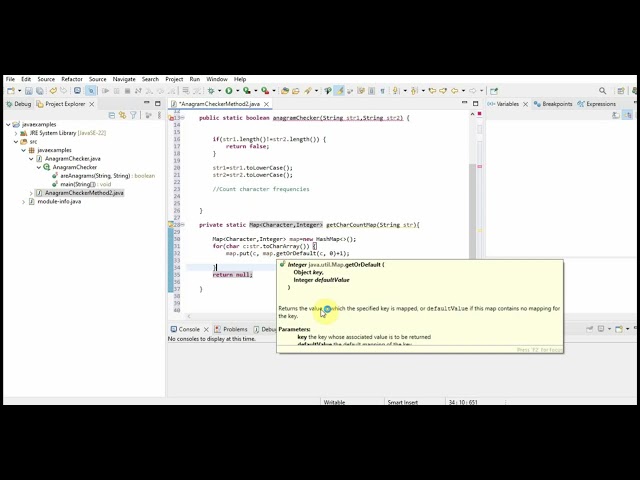This screenshot has width=640, height=480.
Task: Close the AnagramCheckerMethod2.java editor tab
Action: [267, 104]
